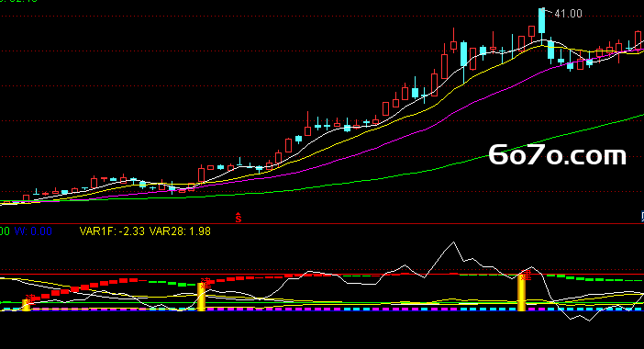Click the blue W: 0.00 indicator label
Screen dimensions: 644x349
point(33,231)
